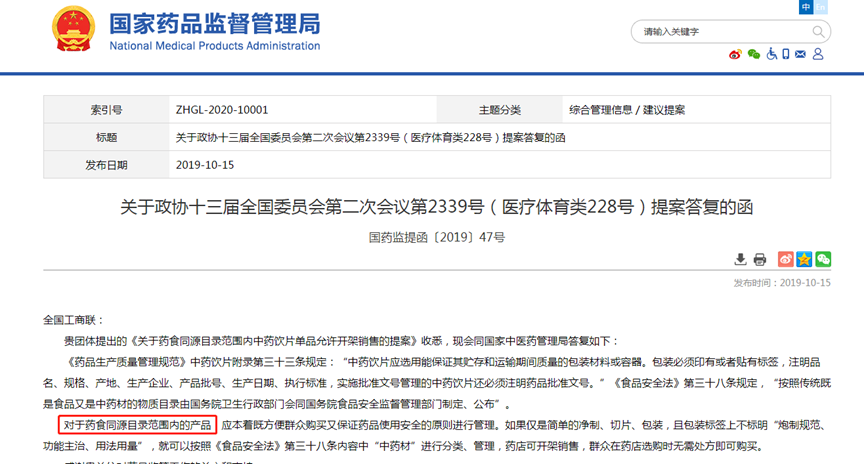
Task: Download the document via download icon
Action: [x=741, y=260]
